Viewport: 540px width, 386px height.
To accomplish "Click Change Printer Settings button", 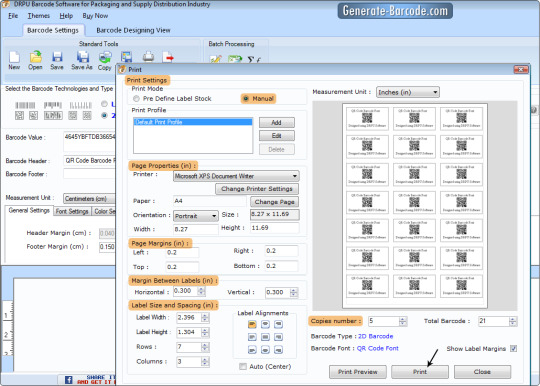I will point(257,189).
